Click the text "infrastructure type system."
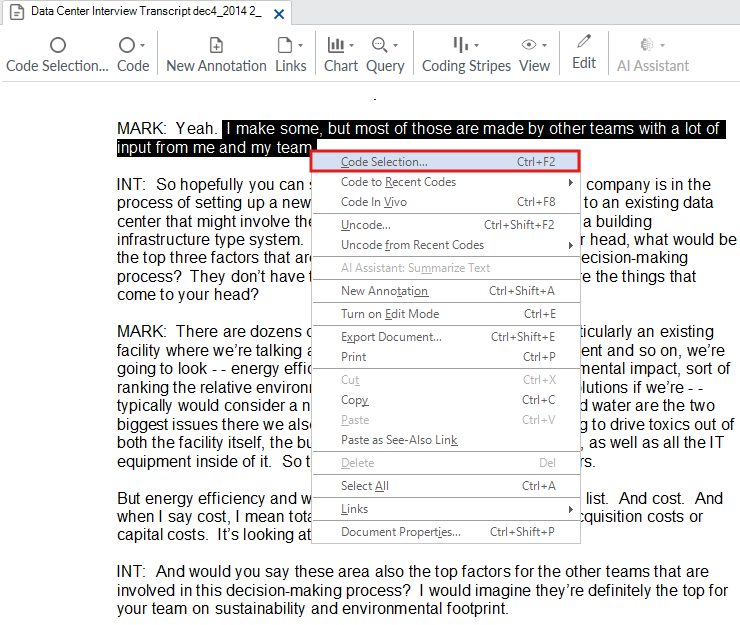Screen dimensions: 740x625 pos(210,239)
